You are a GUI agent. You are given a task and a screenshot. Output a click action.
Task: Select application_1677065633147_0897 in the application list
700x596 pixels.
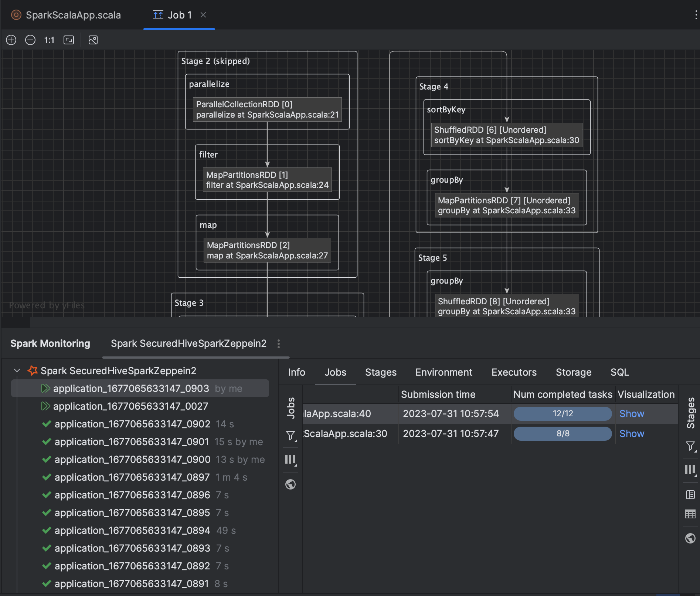[x=132, y=477]
